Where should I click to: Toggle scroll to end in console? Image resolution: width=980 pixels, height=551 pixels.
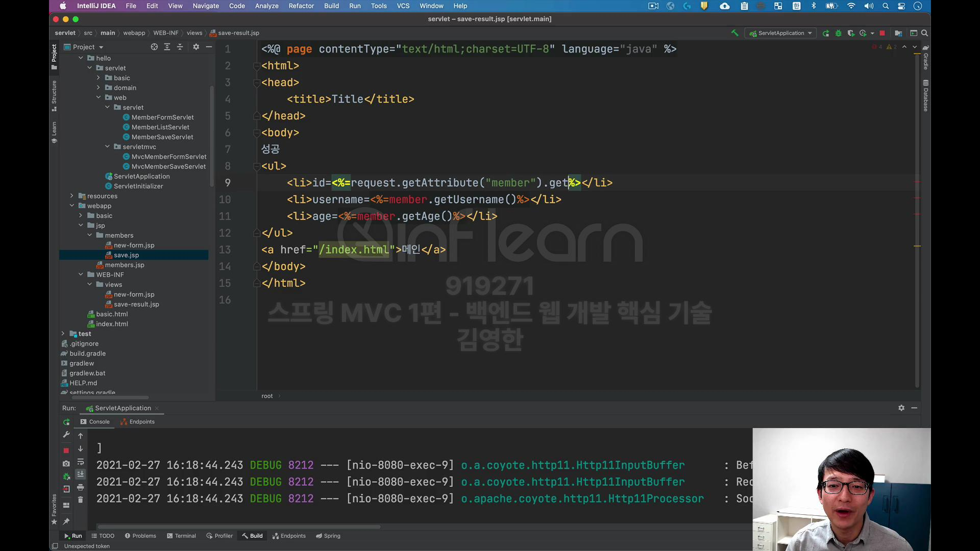81,474
